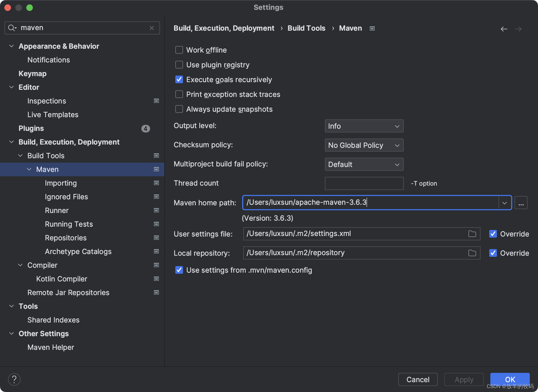Select Runner under Maven

click(x=57, y=211)
